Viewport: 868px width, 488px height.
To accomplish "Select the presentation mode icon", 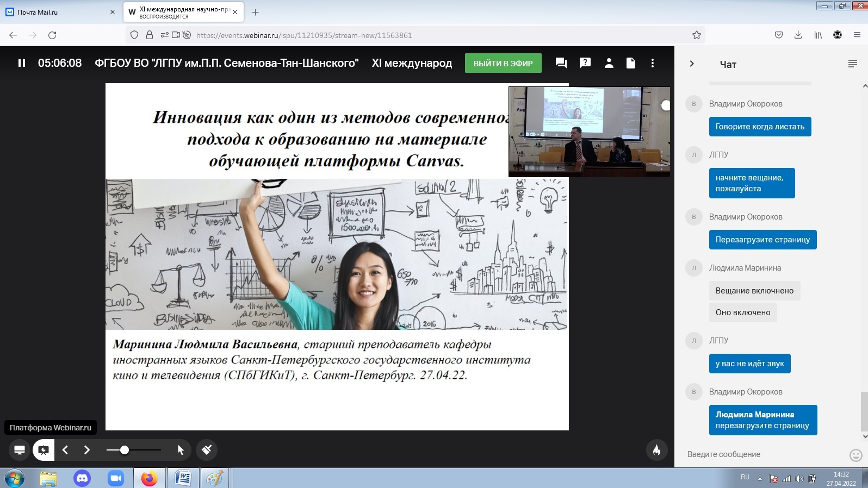I will tap(44, 450).
